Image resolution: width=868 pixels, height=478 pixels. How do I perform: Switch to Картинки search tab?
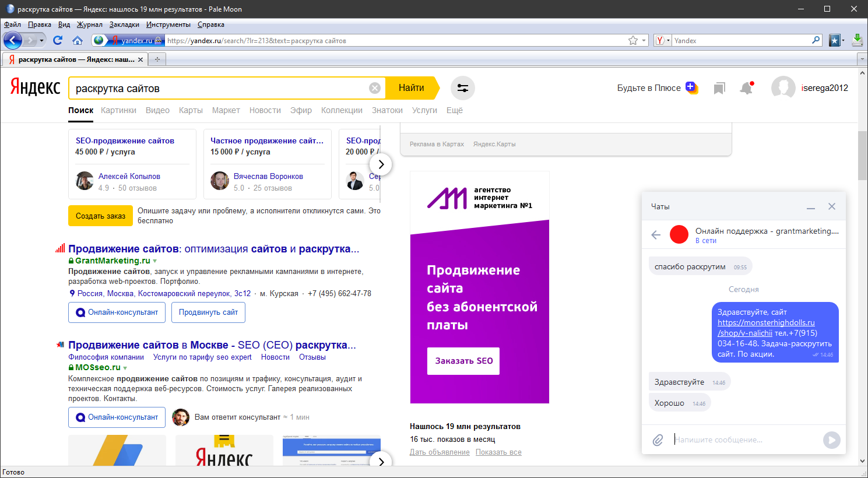pos(118,110)
